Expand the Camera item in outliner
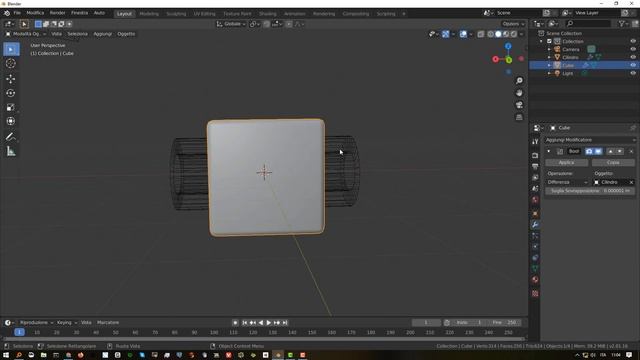Viewport: 640px width, 360px height. [x=549, y=49]
